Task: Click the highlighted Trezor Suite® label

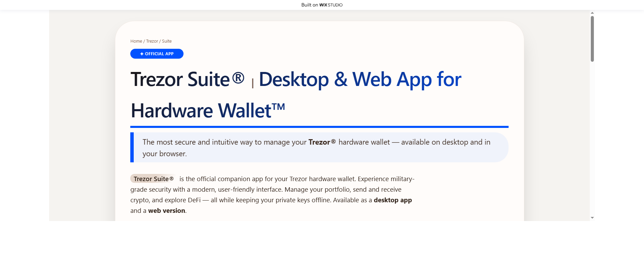Action: point(153,179)
